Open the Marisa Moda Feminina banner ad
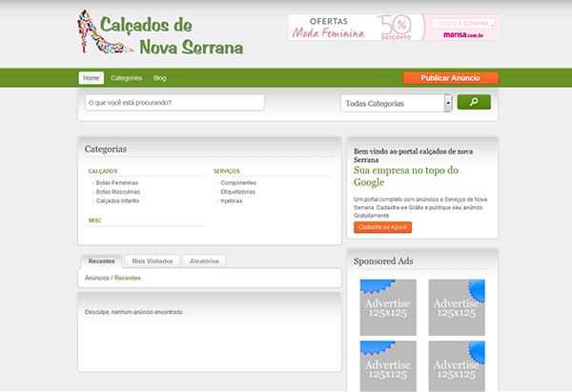Screen dimensions: 572x392 pos(394,28)
